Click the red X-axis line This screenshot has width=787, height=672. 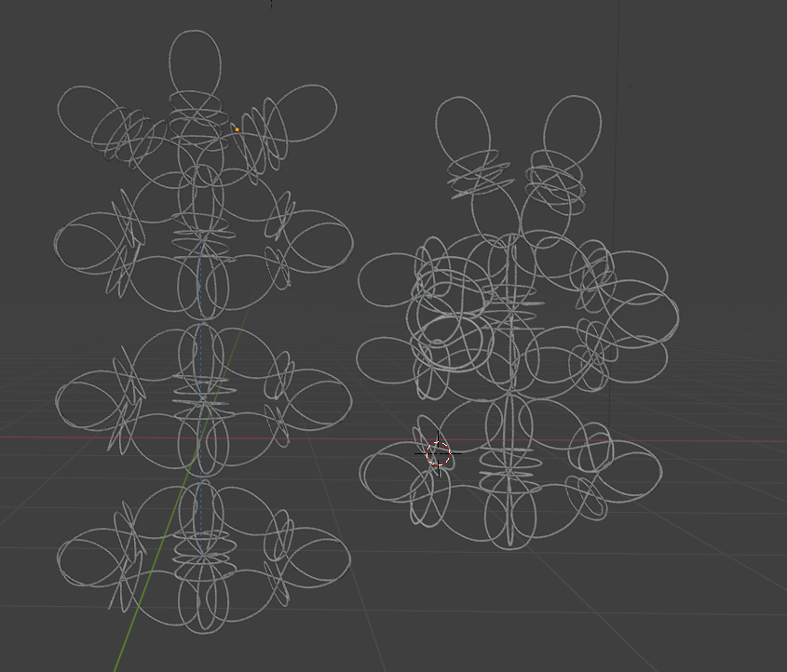click(x=708, y=440)
